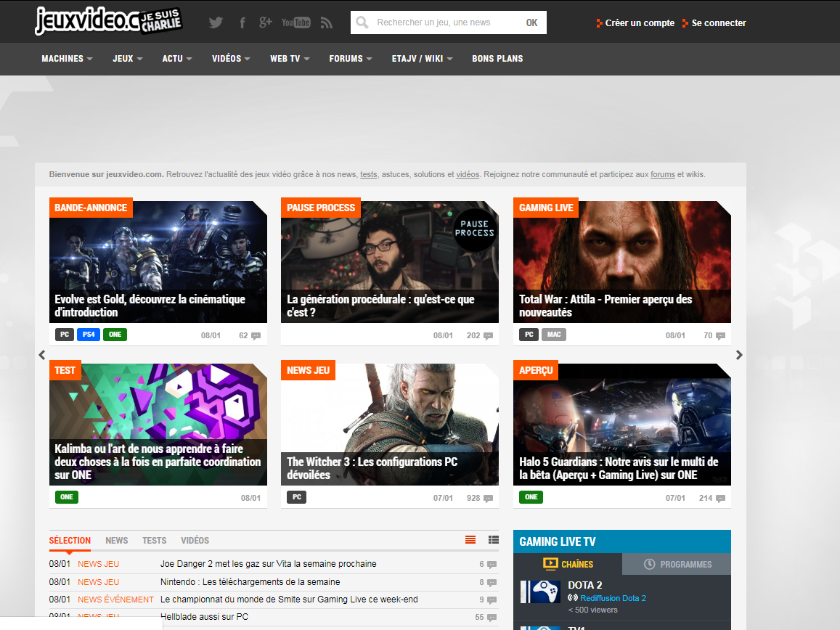Expand the Jeux dropdown menu
Viewport: 840px width, 630px height.
(x=127, y=59)
